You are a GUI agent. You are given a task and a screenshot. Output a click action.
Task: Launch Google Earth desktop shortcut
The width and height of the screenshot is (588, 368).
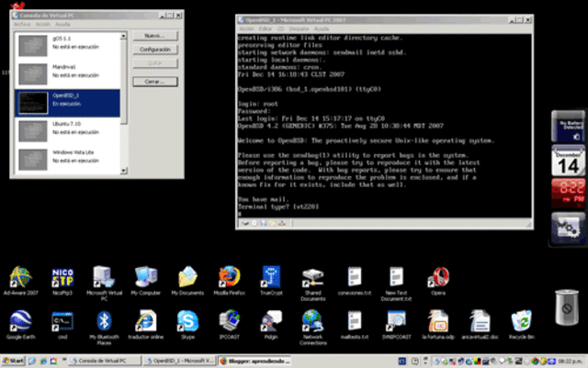coord(20,325)
